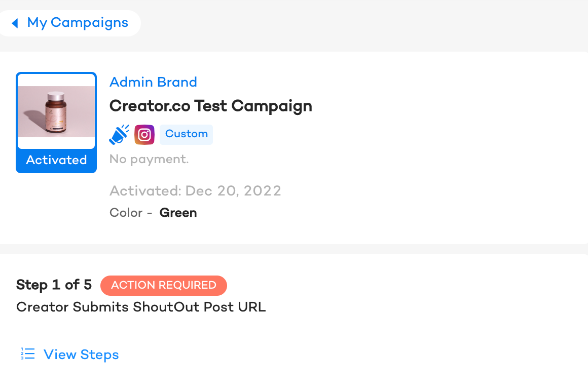Click the Instagram platform icon
The image size is (588, 391).
(x=144, y=134)
